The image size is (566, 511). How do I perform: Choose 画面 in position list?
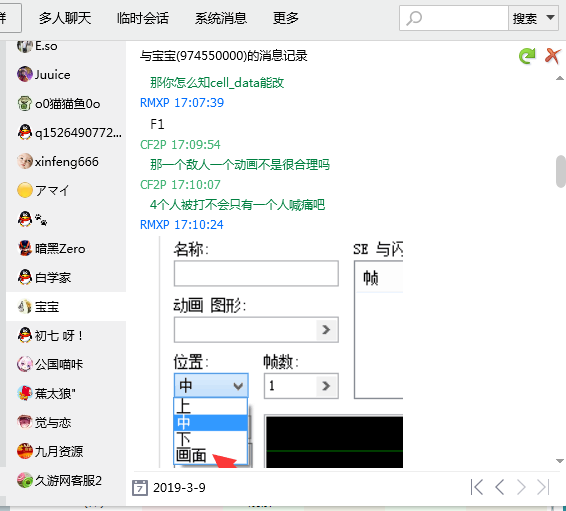210,455
